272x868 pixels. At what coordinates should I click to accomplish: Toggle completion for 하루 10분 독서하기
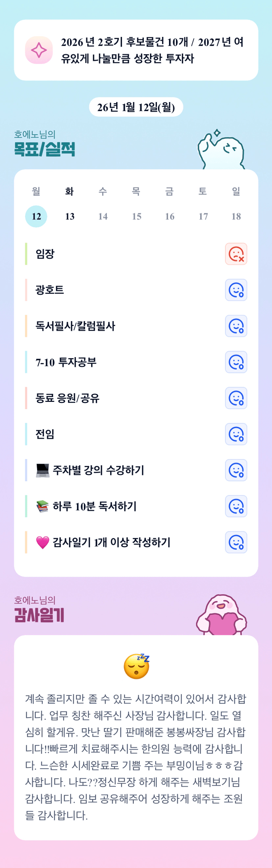click(x=236, y=506)
